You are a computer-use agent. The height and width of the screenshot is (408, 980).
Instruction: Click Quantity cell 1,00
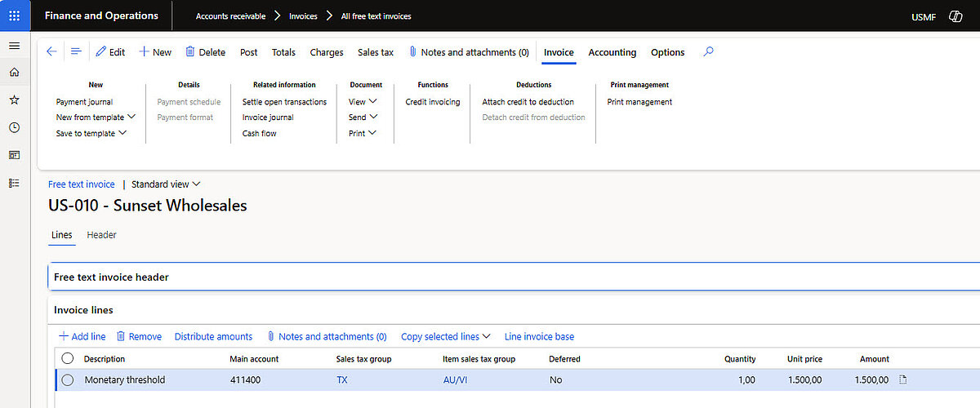746,379
